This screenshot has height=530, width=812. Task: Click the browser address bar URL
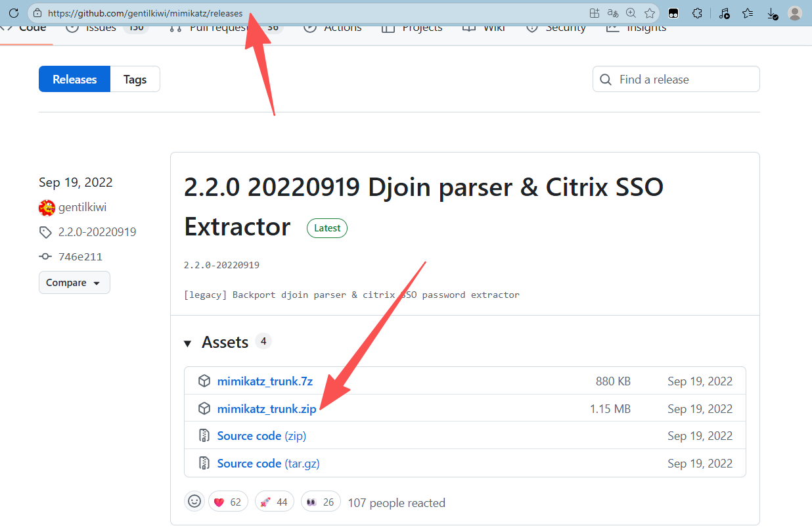145,13
